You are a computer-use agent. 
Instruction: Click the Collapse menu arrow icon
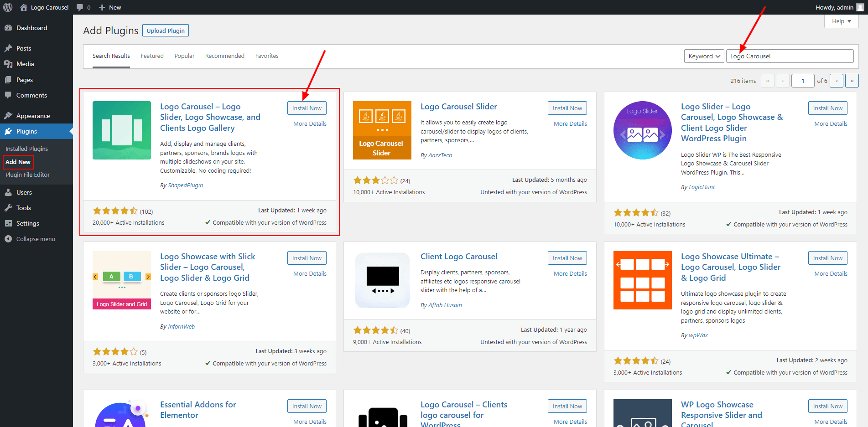(x=8, y=239)
